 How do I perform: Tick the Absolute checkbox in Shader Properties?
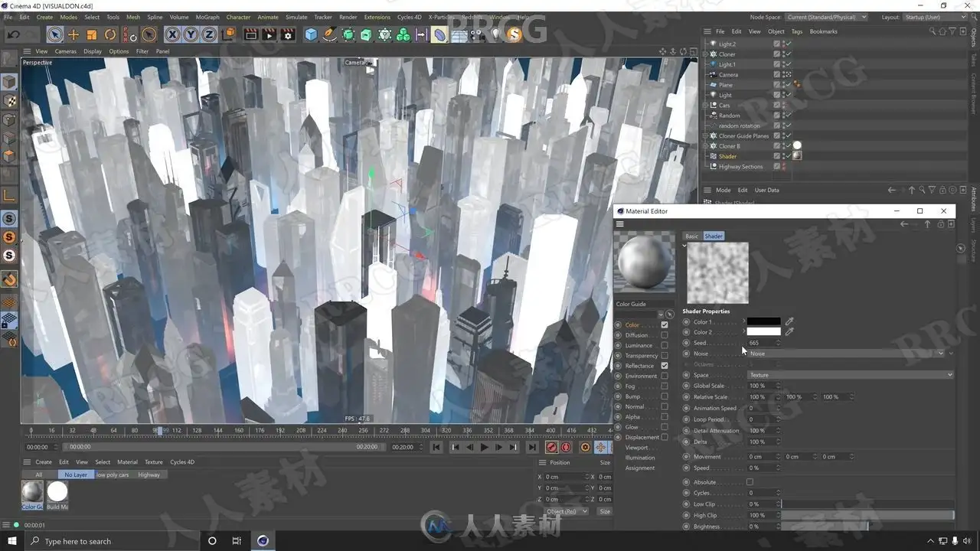coord(750,482)
